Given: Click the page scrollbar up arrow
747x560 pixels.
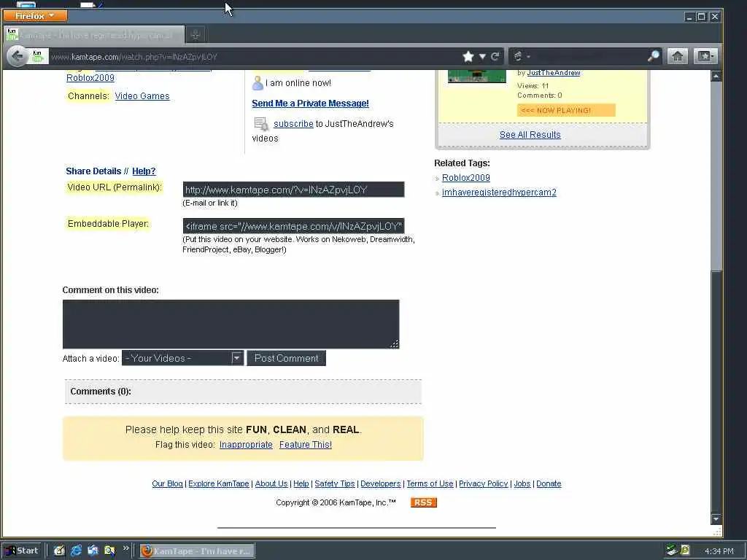Looking at the screenshot, I should pos(716,76).
